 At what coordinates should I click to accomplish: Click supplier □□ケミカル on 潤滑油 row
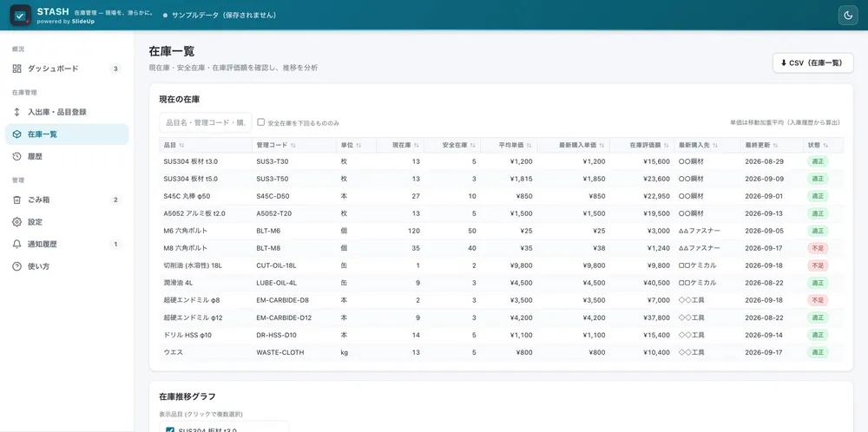coord(698,283)
